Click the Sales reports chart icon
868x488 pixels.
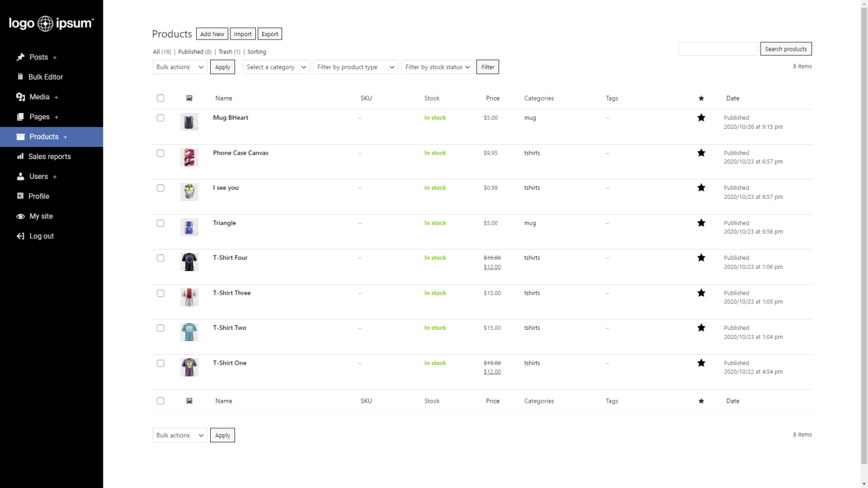tap(21, 156)
